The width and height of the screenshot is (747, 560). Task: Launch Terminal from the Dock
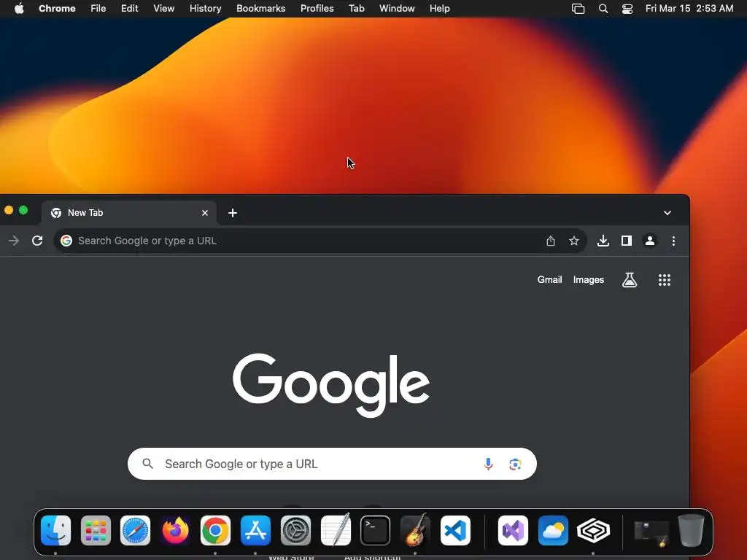[376, 531]
